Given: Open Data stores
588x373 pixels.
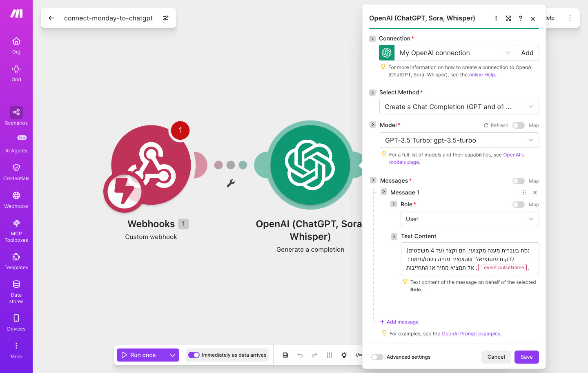Looking at the screenshot, I should point(16,292).
